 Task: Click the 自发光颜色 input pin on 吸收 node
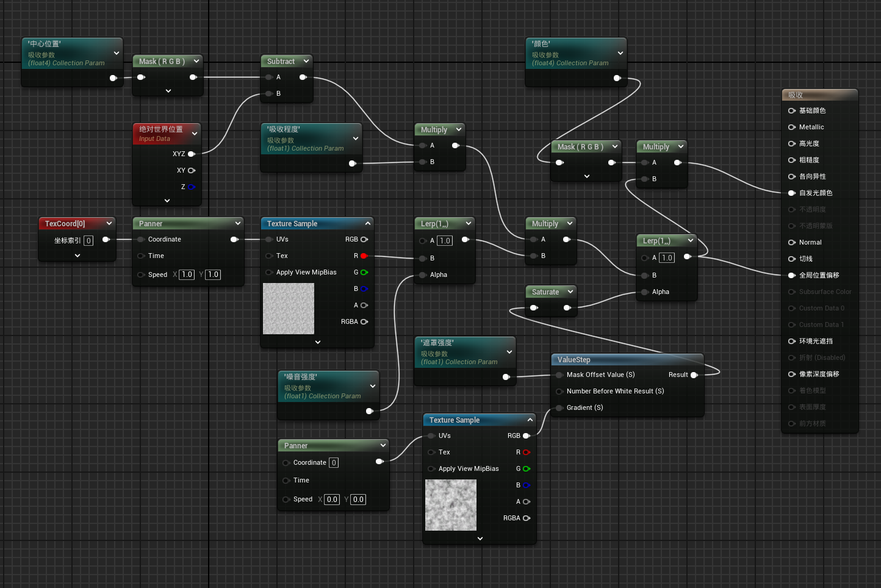792,193
